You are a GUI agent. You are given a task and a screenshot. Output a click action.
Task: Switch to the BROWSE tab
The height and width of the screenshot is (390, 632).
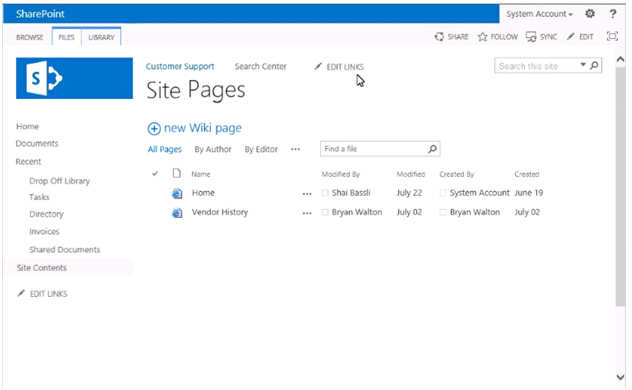coord(29,37)
